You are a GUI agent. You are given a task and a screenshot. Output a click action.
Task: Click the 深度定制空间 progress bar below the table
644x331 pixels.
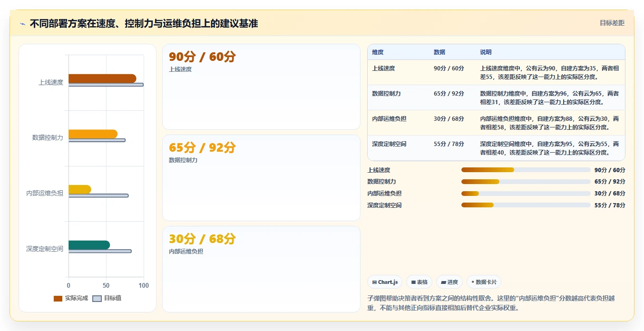(526, 205)
